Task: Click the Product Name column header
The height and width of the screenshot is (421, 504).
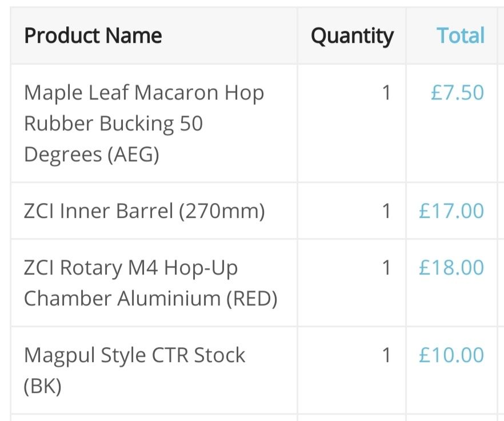Action: point(93,35)
